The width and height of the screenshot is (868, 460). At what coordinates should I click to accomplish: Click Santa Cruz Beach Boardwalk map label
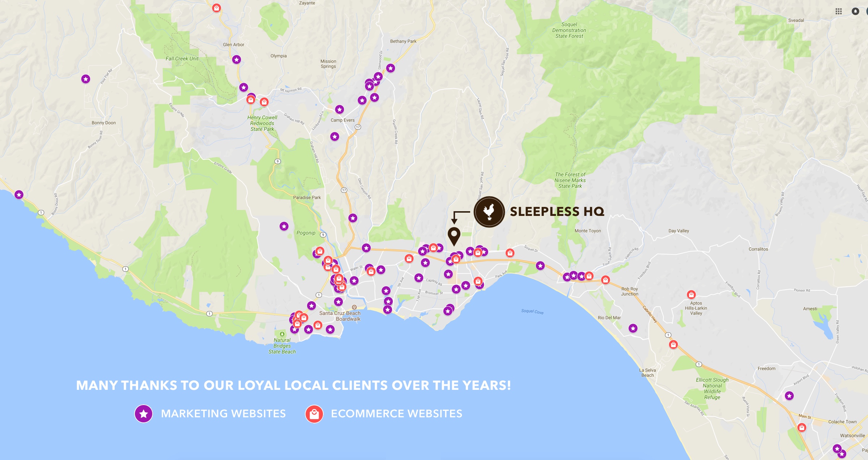pyautogui.click(x=340, y=316)
